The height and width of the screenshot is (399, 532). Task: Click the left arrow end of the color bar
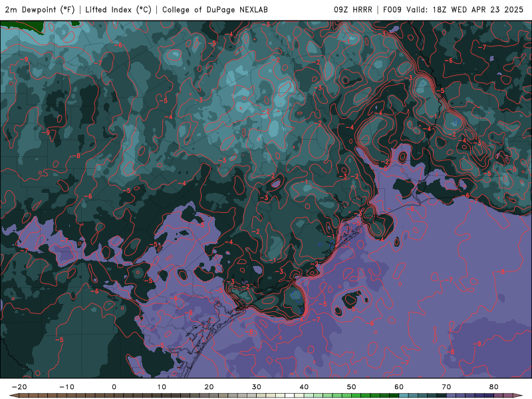(x=13, y=396)
